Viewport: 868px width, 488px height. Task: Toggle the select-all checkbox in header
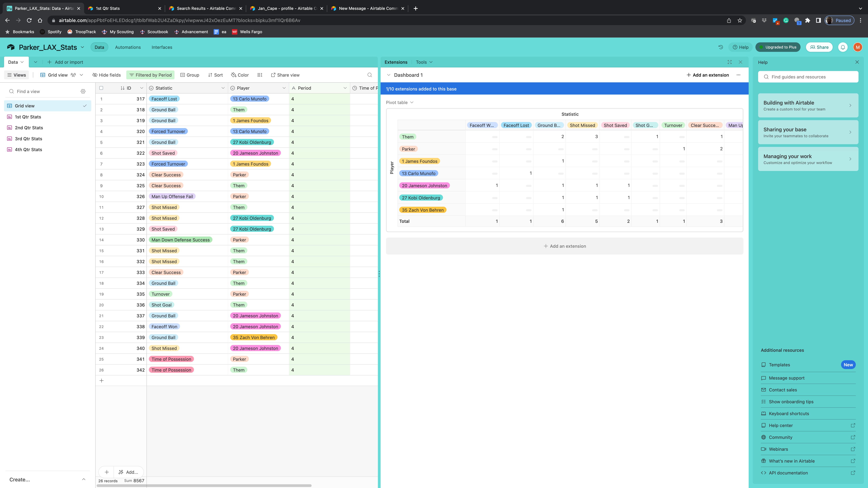101,88
